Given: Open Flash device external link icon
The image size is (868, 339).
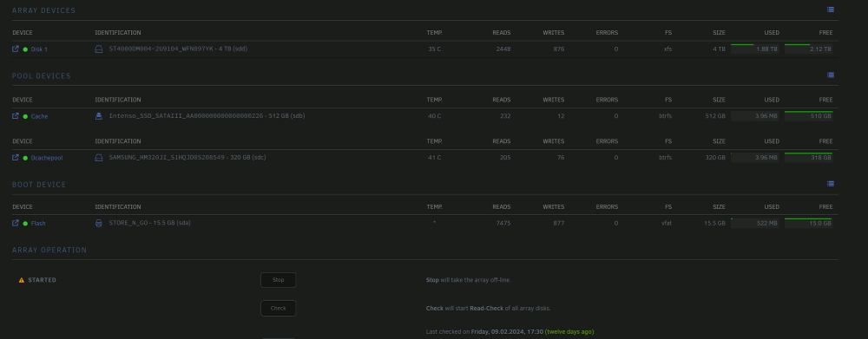Looking at the screenshot, I should (x=16, y=223).
